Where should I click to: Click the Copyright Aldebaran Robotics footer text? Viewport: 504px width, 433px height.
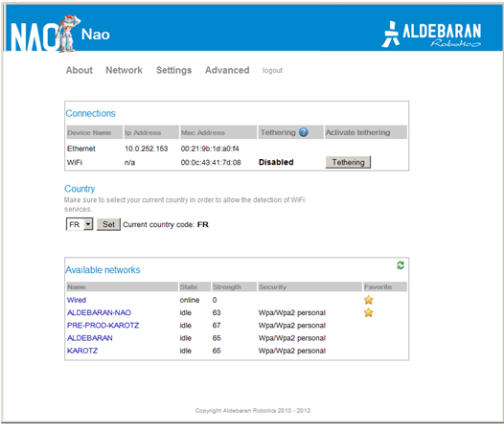click(x=253, y=411)
